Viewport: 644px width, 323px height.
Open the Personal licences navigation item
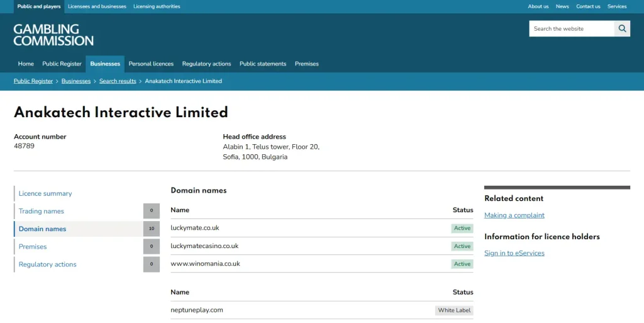click(151, 64)
